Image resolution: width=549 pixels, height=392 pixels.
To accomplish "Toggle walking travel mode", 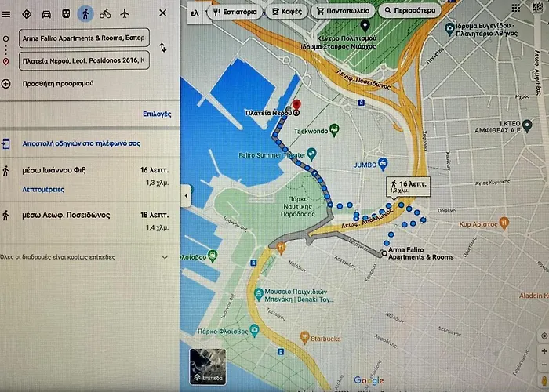I will pos(85,13).
